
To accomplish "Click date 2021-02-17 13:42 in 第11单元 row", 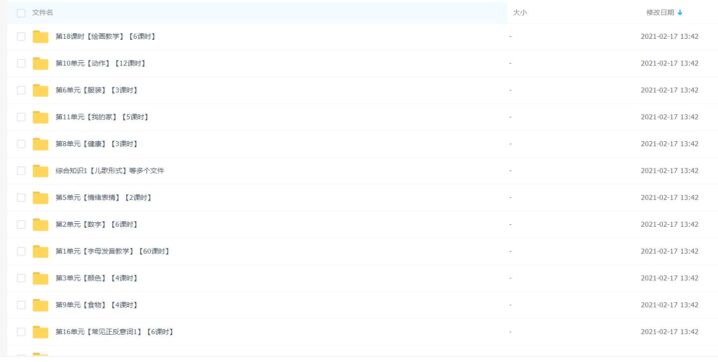I will (669, 117).
